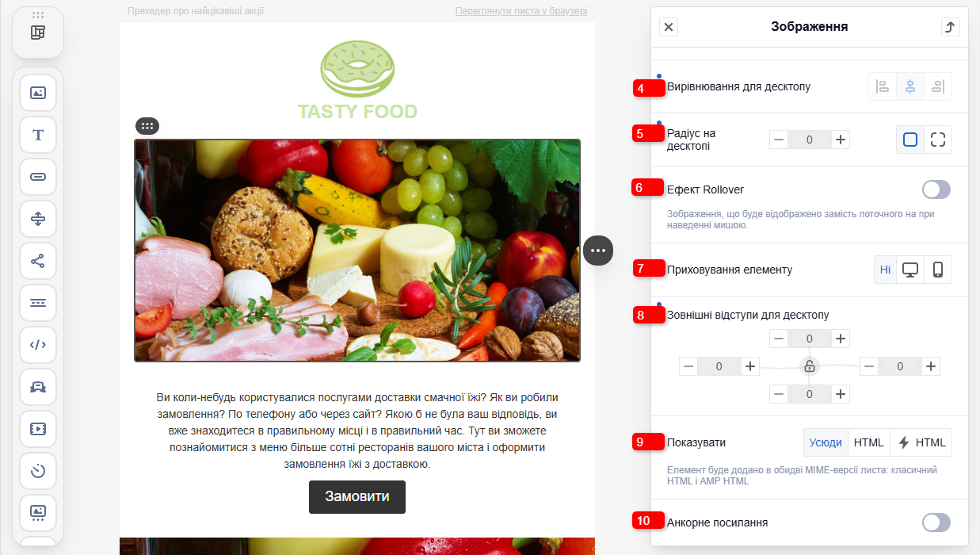
Task: Click the Замовити button in the email
Action: click(357, 496)
